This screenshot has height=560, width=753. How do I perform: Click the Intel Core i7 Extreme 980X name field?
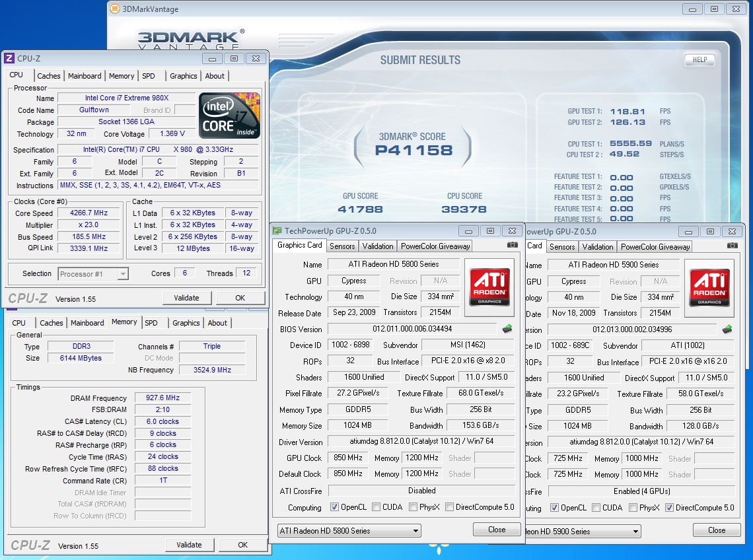click(x=127, y=98)
